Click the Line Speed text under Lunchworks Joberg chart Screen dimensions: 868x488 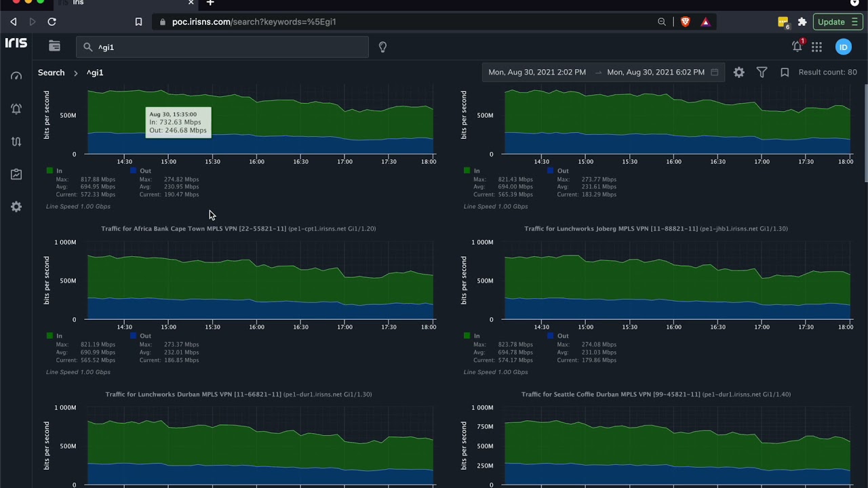[496, 372]
